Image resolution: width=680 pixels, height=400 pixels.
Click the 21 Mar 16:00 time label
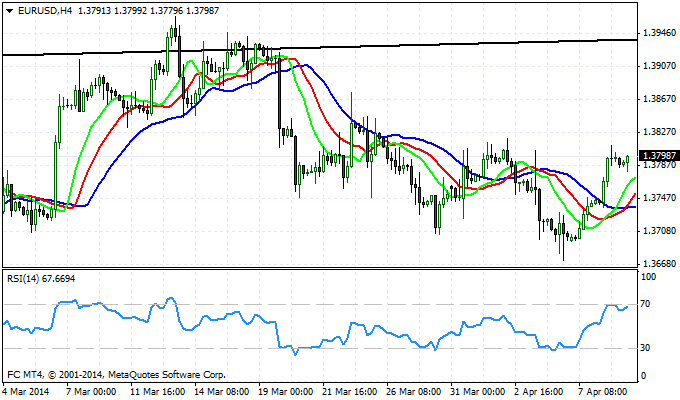[x=350, y=392]
